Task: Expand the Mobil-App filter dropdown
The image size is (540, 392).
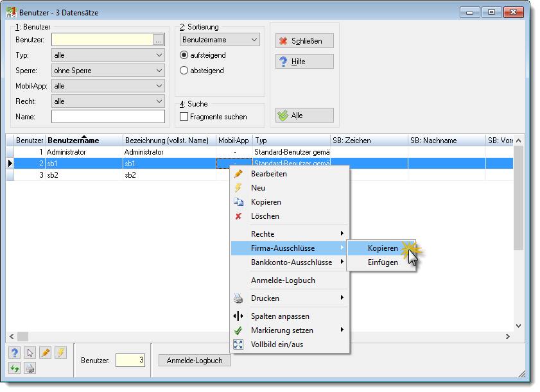Action: 108,86
